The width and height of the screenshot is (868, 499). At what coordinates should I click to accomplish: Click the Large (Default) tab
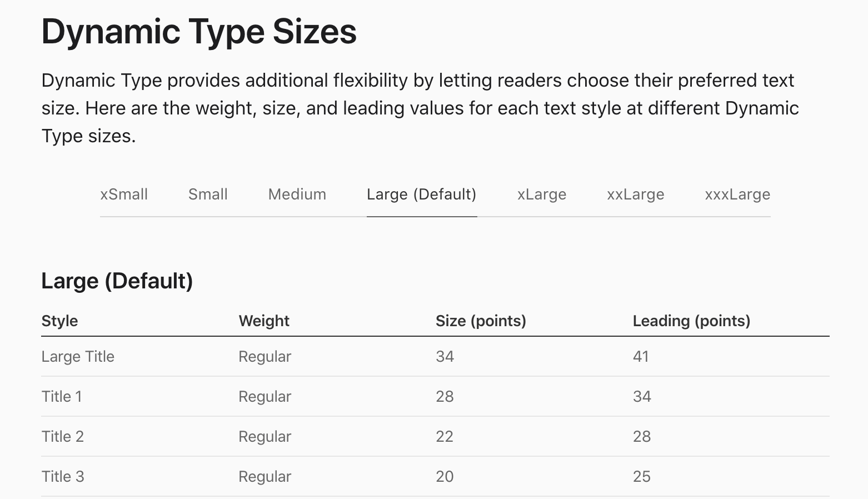[x=421, y=194]
